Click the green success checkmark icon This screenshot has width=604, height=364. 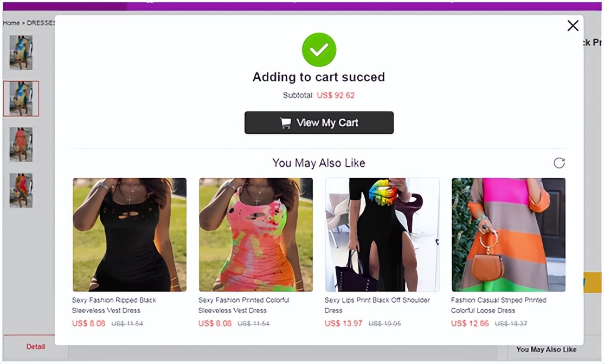(319, 50)
